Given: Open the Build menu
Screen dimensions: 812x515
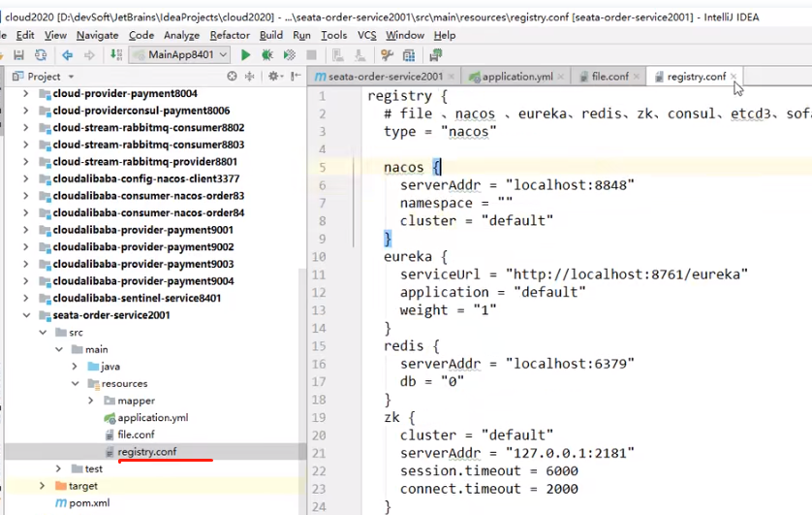Looking at the screenshot, I should (x=271, y=35).
